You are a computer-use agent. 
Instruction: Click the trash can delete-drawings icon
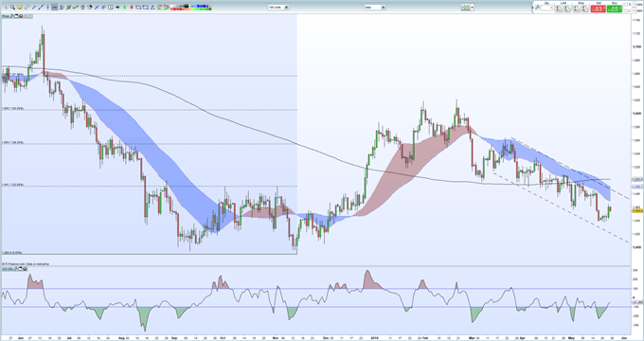(82, 8)
